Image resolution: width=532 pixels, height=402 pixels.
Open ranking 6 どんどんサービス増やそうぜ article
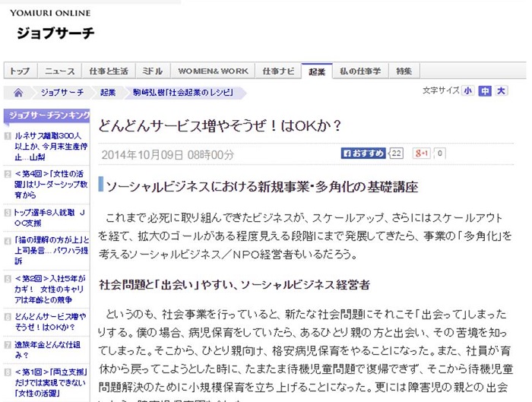(50, 321)
